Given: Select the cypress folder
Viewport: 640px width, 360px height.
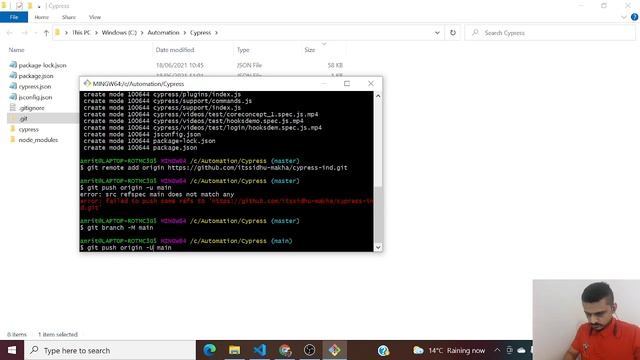Looking at the screenshot, I should [28, 129].
